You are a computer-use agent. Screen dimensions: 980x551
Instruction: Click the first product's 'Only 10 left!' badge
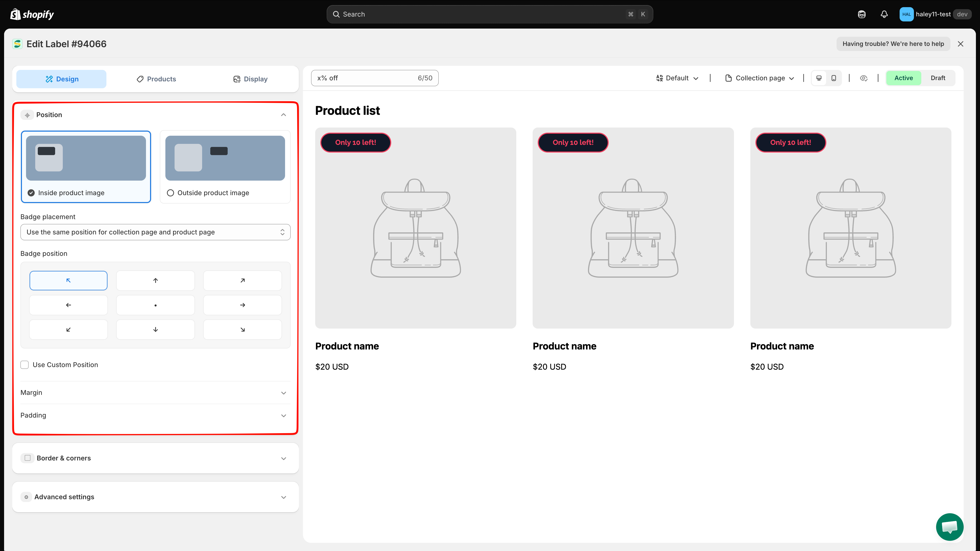(355, 143)
